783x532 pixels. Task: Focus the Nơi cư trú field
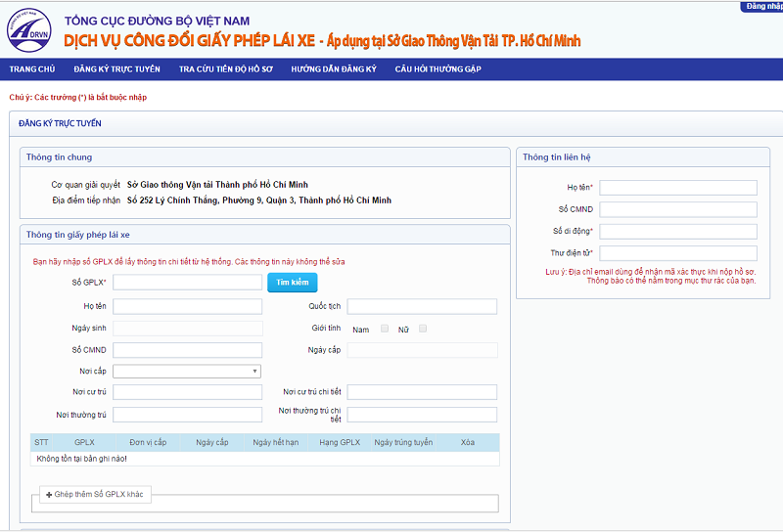[x=187, y=392]
